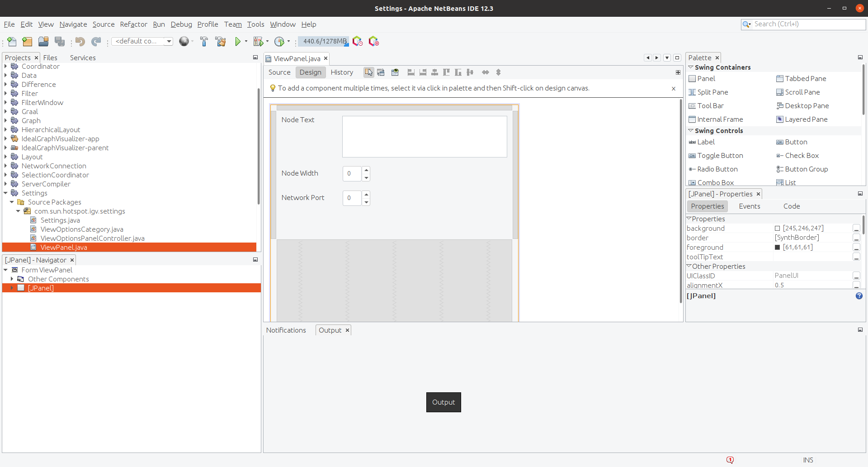The height and width of the screenshot is (467, 868).
Task: Click the Preview Design eye icon
Action: 395,72
